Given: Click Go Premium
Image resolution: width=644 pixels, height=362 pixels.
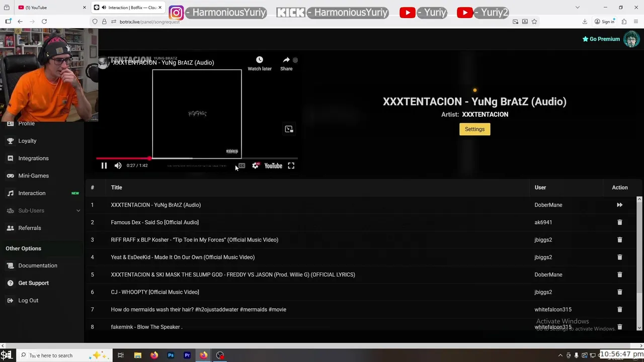Looking at the screenshot, I should [601, 39].
